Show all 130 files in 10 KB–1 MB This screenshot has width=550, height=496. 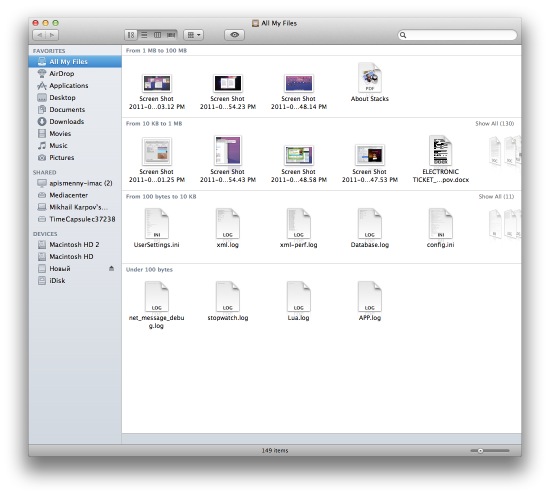pyautogui.click(x=494, y=123)
